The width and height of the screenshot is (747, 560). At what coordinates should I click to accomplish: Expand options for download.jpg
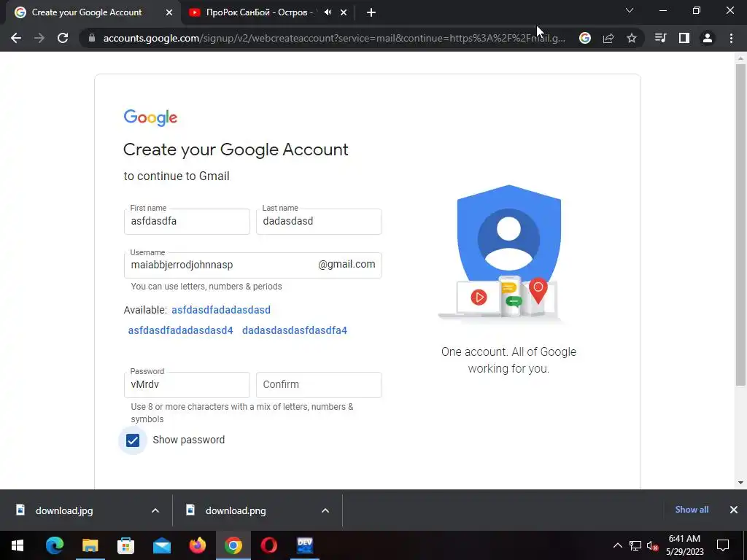pyautogui.click(x=155, y=510)
